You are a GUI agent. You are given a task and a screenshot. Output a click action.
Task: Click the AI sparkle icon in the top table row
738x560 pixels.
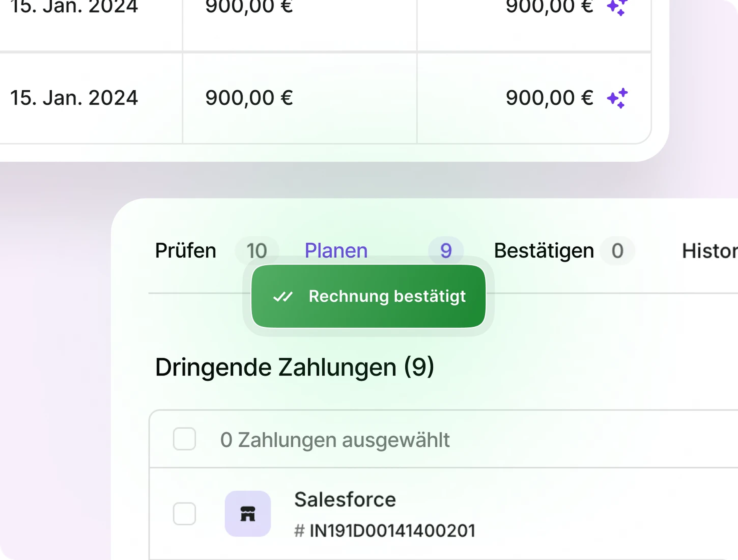pos(617,7)
